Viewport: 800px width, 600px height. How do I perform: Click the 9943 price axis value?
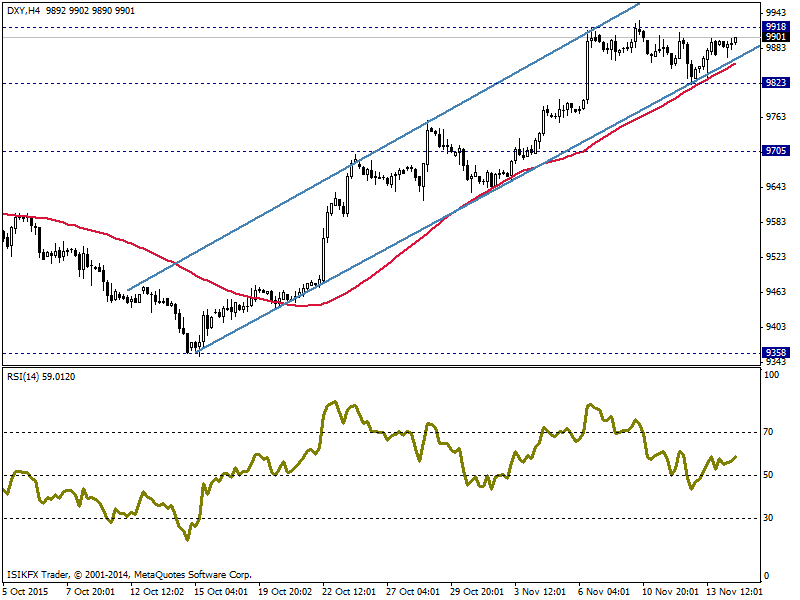click(776, 13)
